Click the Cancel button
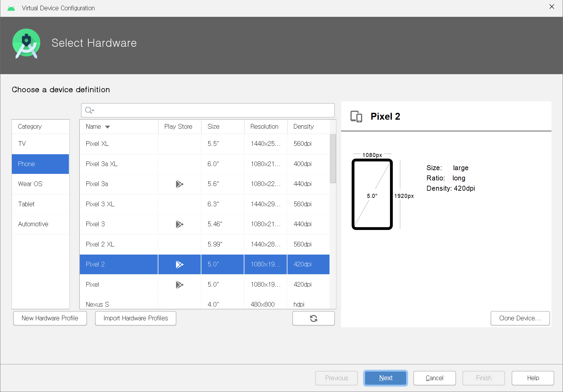Screen dimensions: 563x392 click(x=435, y=378)
